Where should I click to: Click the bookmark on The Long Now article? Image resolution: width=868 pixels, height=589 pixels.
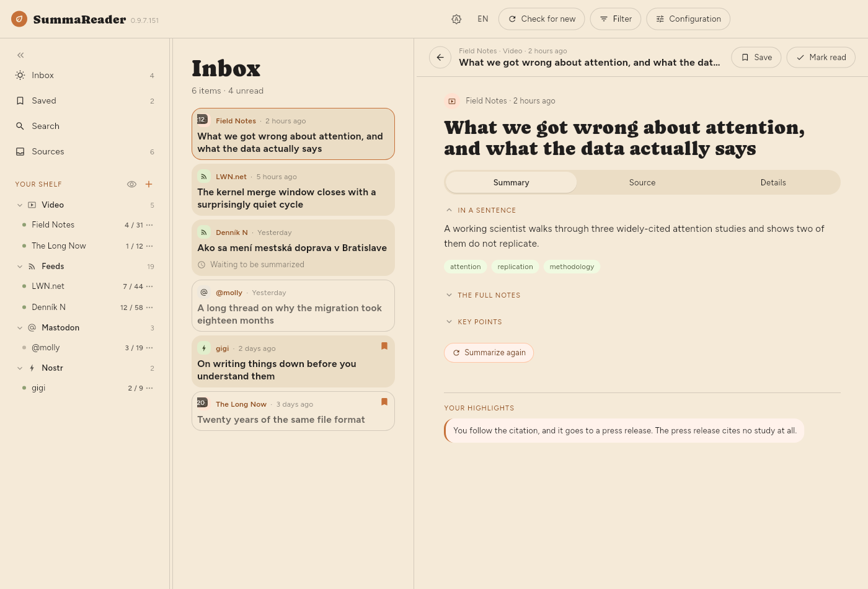(384, 402)
